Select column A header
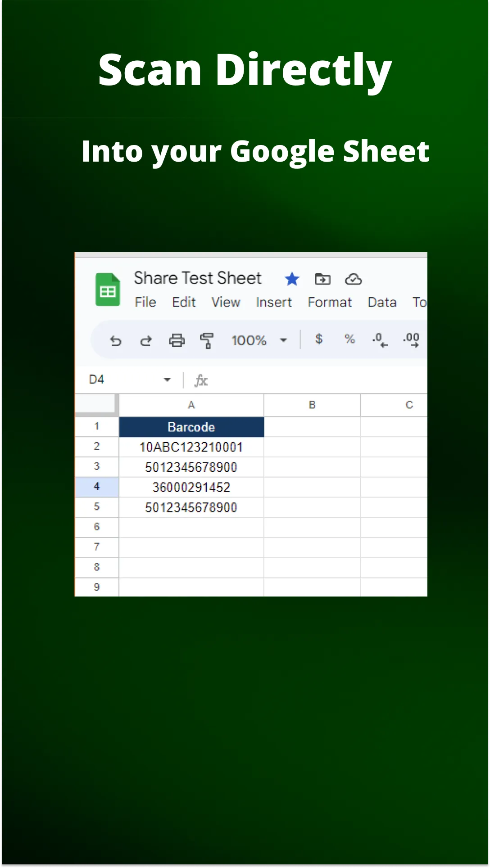Screen dimensions: 490x868 191,405
